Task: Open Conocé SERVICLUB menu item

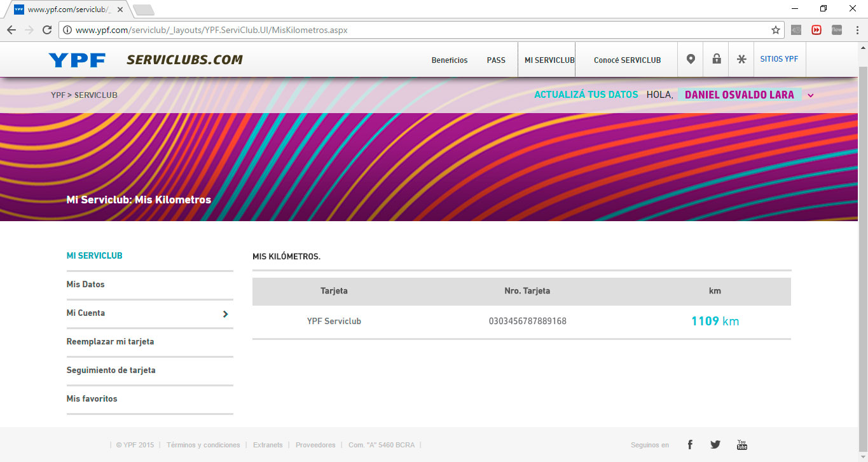Action: point(627,60)
